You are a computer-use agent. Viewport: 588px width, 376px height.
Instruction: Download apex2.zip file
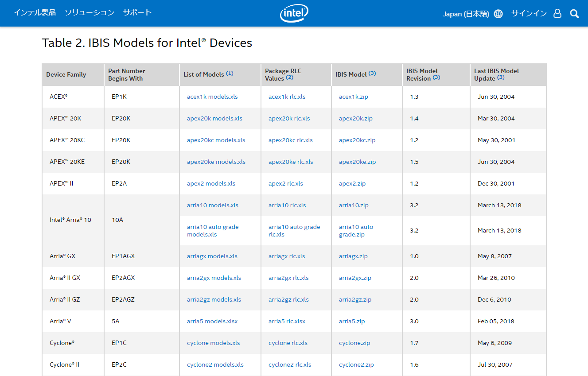(352, 183)
